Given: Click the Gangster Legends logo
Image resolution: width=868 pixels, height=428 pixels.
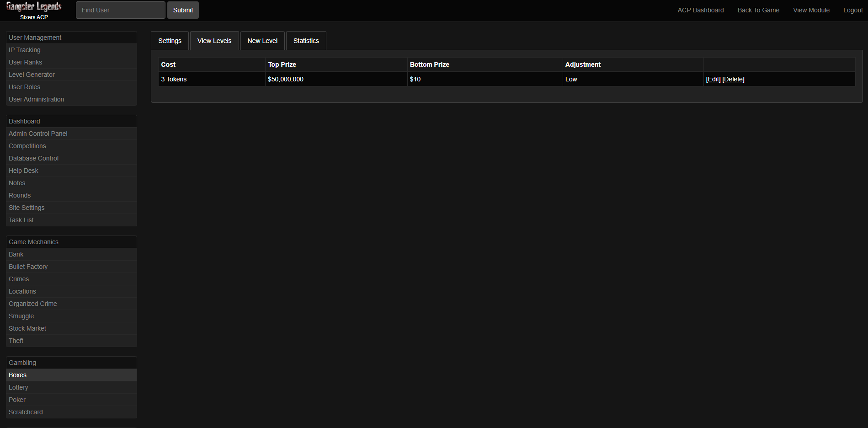Looking at the screenshot, I should point(34,7).
